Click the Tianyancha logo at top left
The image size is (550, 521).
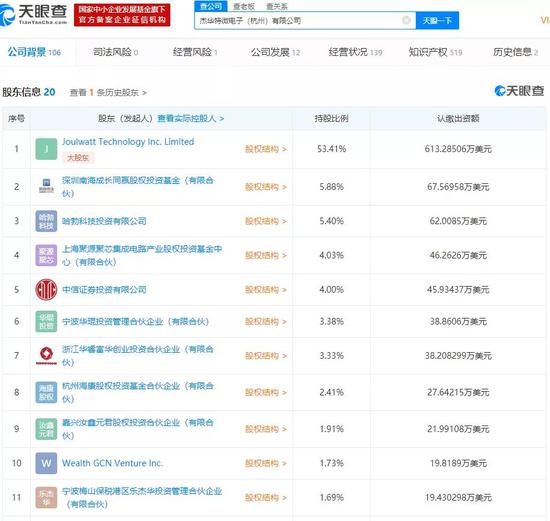tap(33, 14)
